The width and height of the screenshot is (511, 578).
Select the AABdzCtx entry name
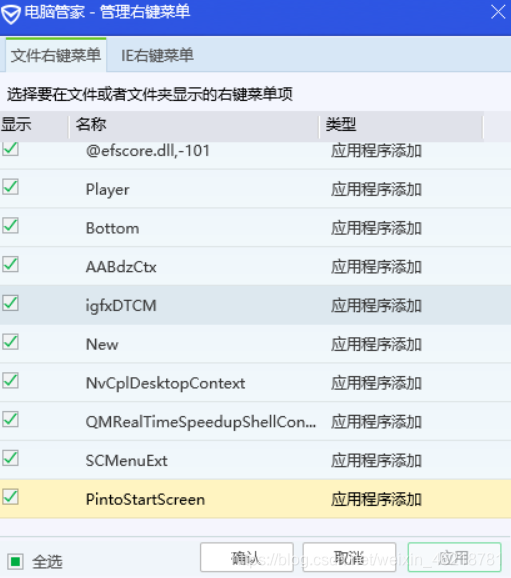[121, 267]
